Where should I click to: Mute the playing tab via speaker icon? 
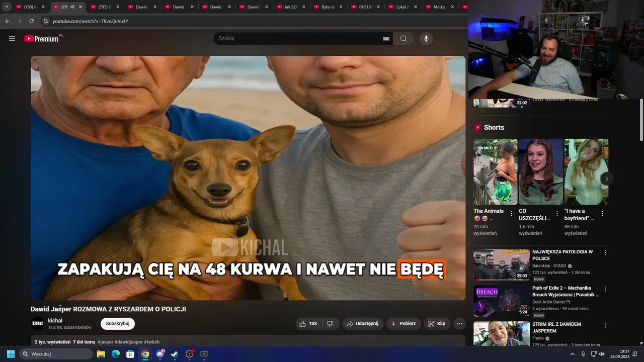coord(72,7)
